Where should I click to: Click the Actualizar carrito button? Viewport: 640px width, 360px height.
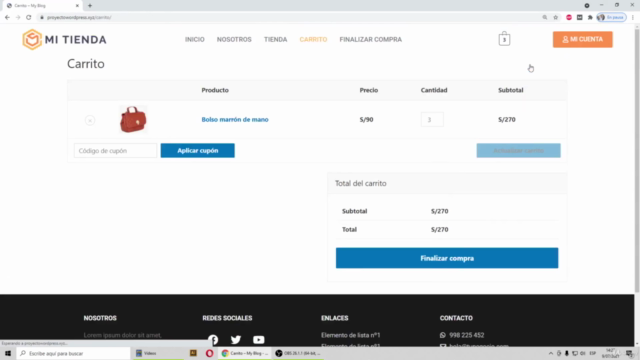pyautogui.click(x=518, y=151)
